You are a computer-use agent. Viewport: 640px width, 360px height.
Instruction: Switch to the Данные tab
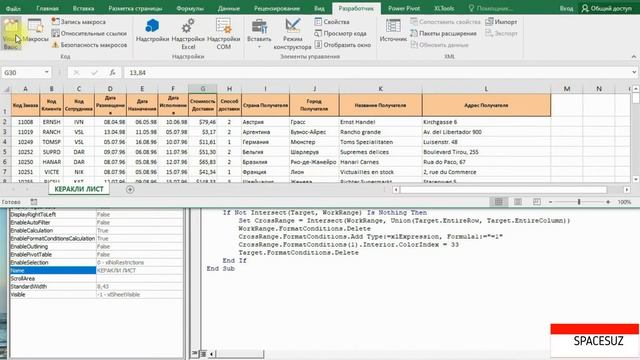[x=229, y=8]
